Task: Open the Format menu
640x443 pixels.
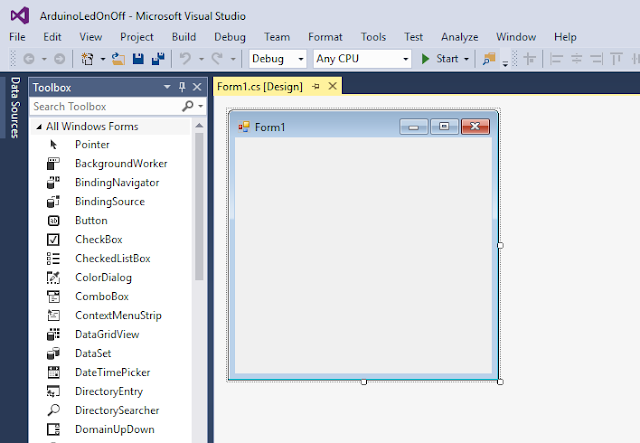Action: pos(325,37)
